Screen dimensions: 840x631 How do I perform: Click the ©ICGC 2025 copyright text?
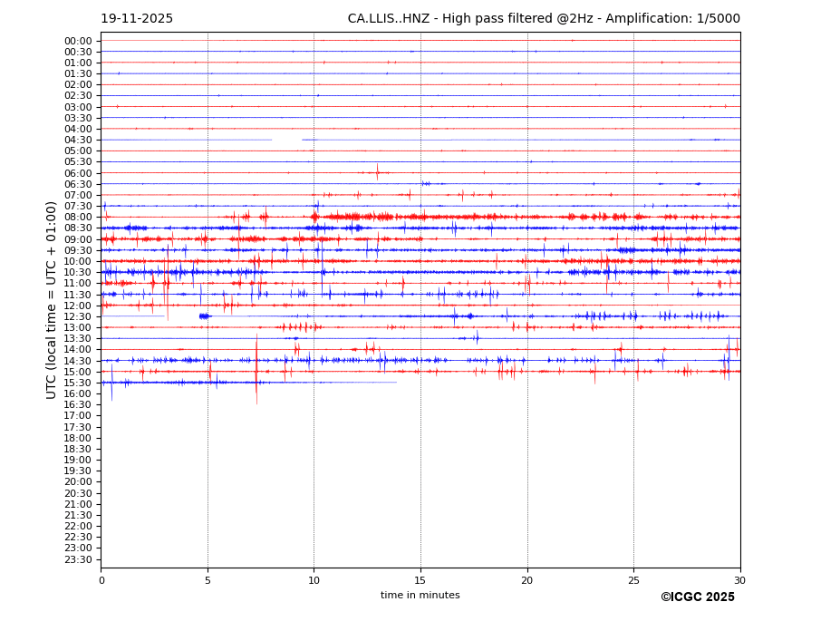[697, 597]
